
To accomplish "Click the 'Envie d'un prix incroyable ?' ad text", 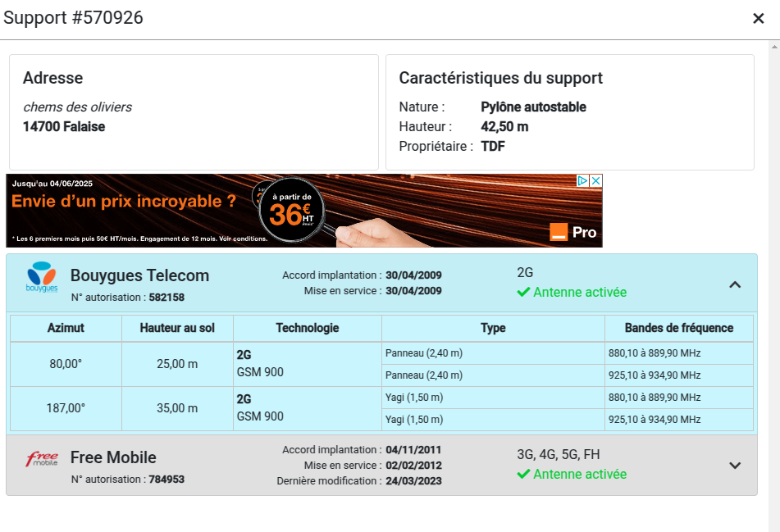I will pyautogui.click(x=124, y=202).
